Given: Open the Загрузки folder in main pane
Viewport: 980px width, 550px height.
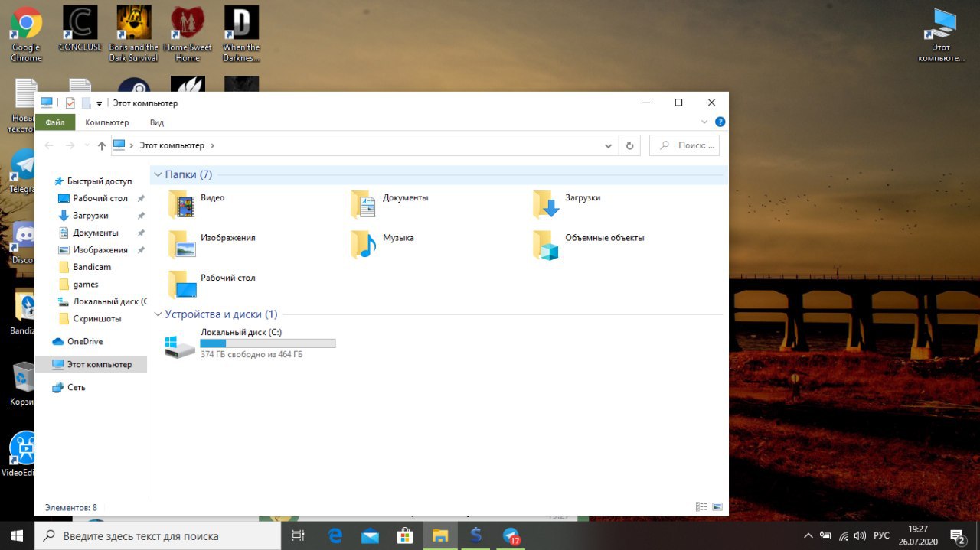Looking at the screenshot, I should click(x=567, y=203).
